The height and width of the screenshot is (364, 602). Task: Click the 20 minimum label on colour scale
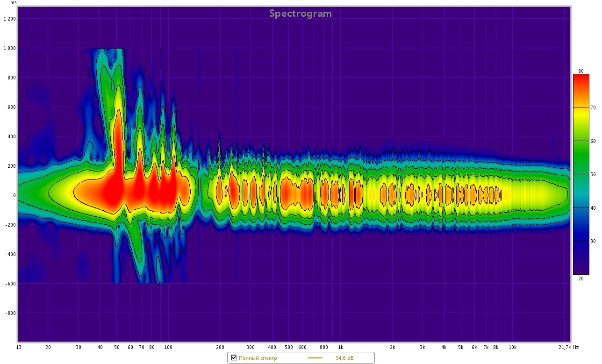point(580,278)
